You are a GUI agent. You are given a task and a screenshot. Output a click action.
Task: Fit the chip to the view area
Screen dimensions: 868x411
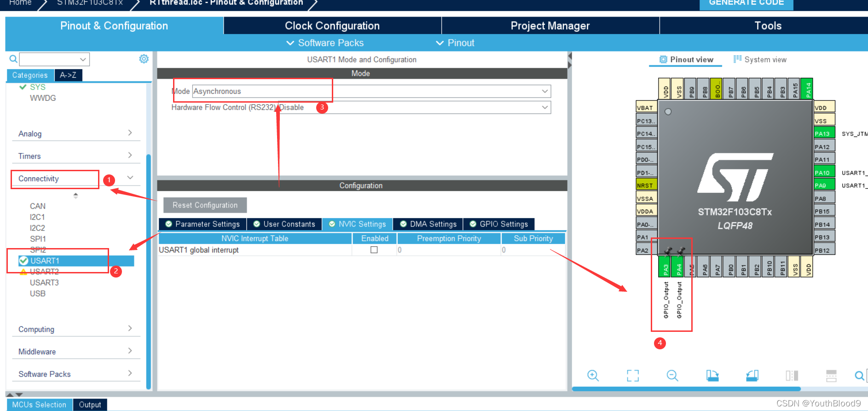coord(633,376)
